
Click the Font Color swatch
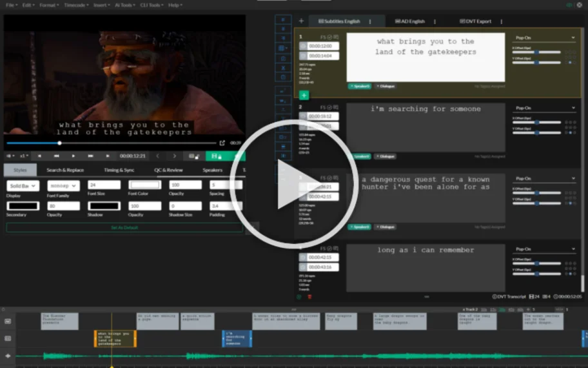(144, 185)
